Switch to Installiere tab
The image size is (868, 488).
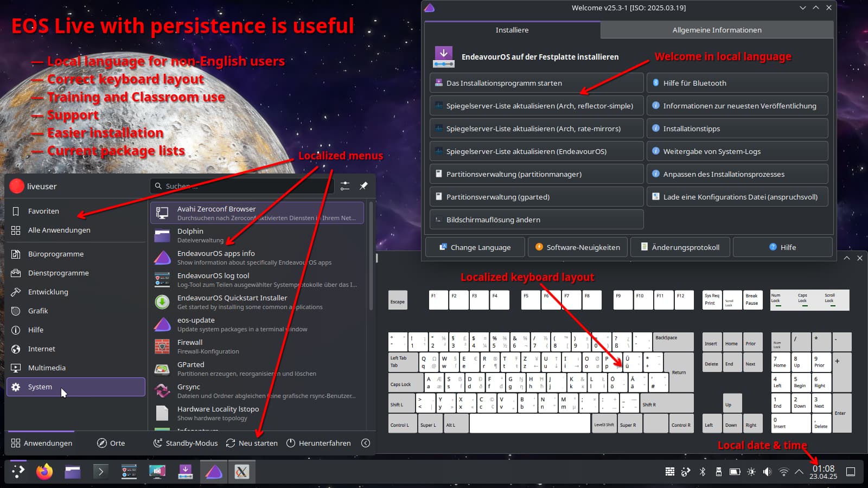click(x=512, y=30)
